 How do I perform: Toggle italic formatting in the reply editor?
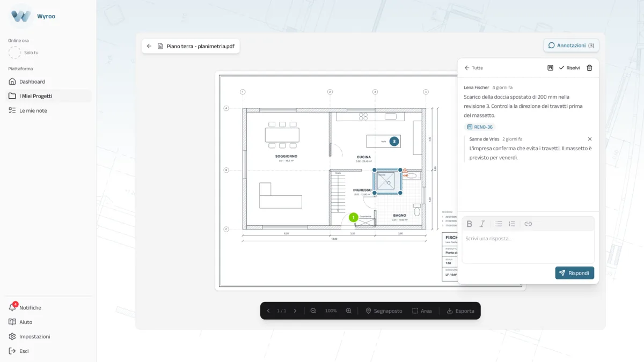482,224
